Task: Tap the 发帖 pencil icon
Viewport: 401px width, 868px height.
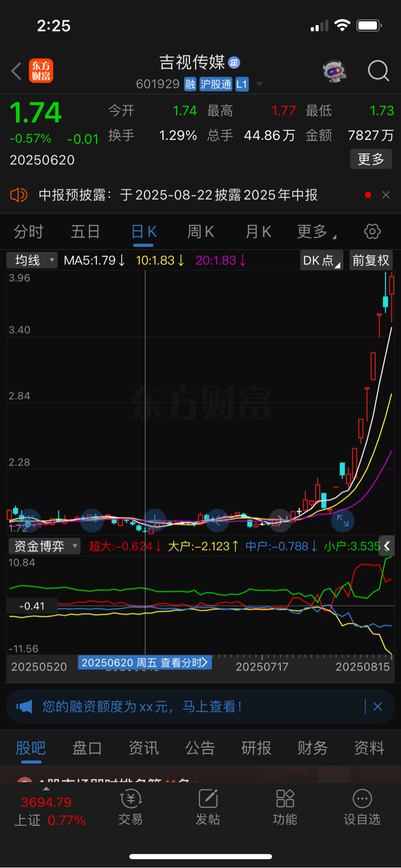Action: [208, 799]
